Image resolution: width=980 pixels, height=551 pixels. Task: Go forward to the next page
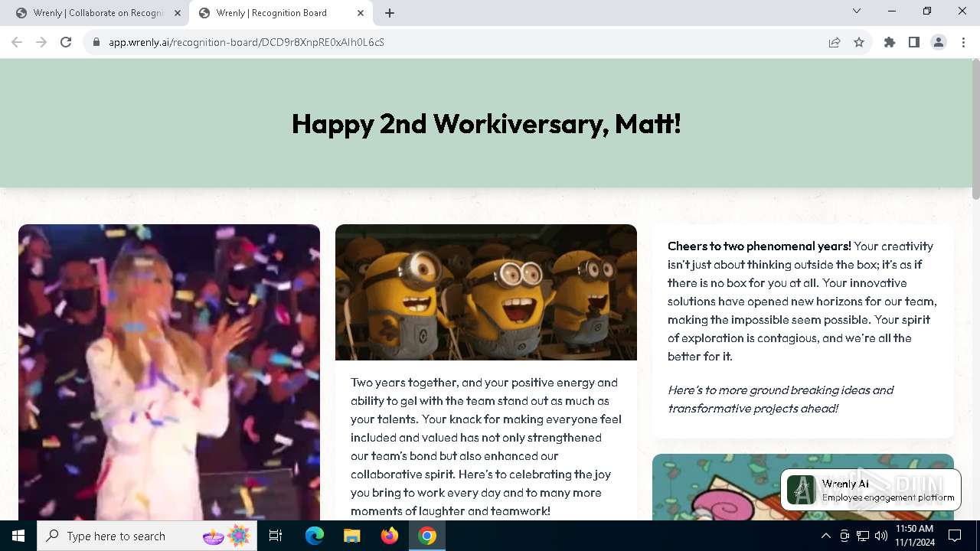(41, 42)
